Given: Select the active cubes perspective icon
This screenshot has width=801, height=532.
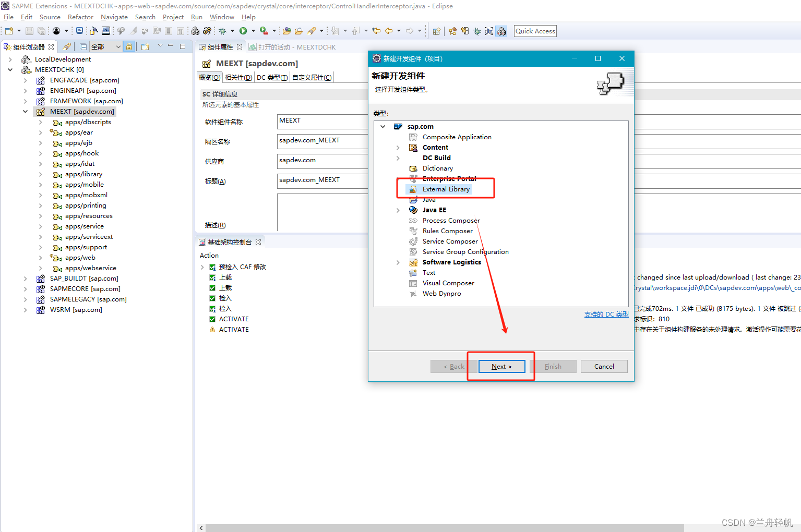Looking at the screenshot, I should coord(501,31).
